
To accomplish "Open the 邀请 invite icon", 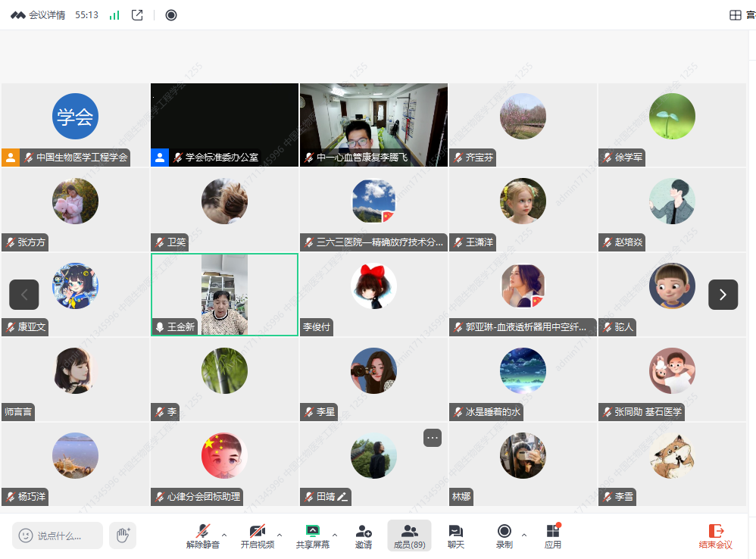I will click(x=364, y=536).
